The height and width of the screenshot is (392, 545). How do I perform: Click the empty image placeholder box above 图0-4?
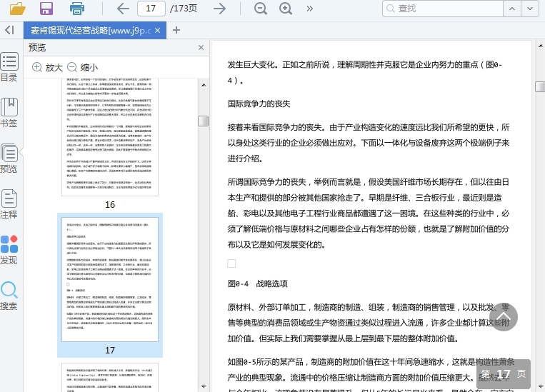(x=231, y=263)
